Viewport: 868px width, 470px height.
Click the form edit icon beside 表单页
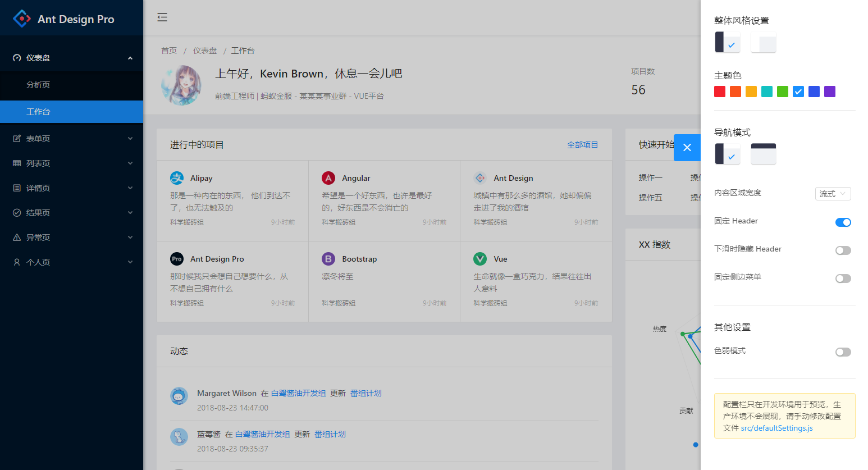17,139
